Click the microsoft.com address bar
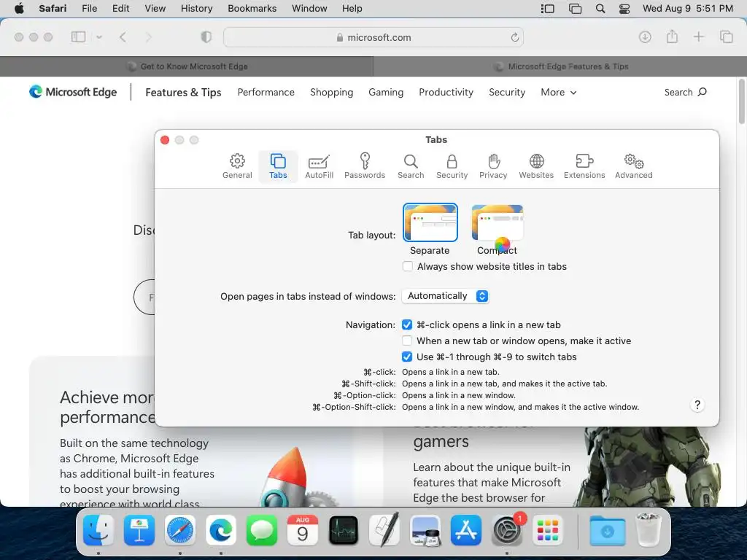Viewport: 747px width, 560px height. (x=373, y=37)
